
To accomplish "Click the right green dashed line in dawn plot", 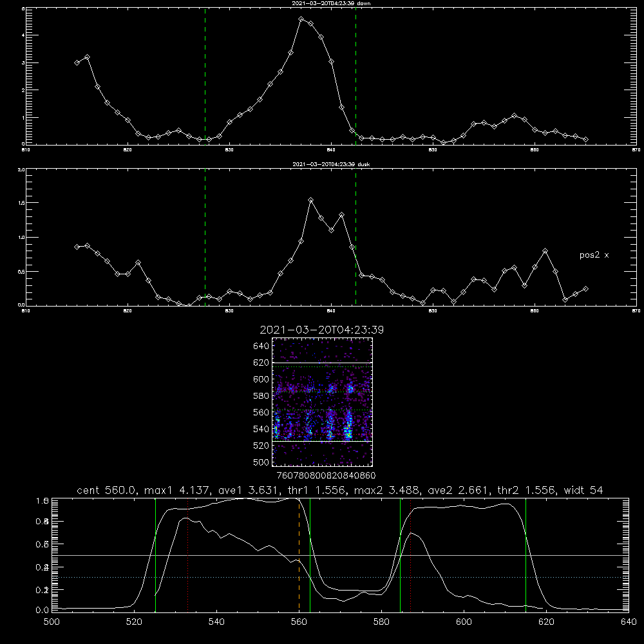I will [355, 76].
